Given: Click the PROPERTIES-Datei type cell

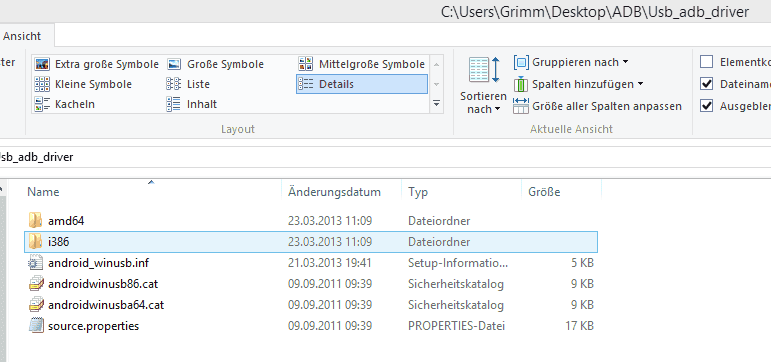Looking at the screenshot, I should [x=456, y=326].
